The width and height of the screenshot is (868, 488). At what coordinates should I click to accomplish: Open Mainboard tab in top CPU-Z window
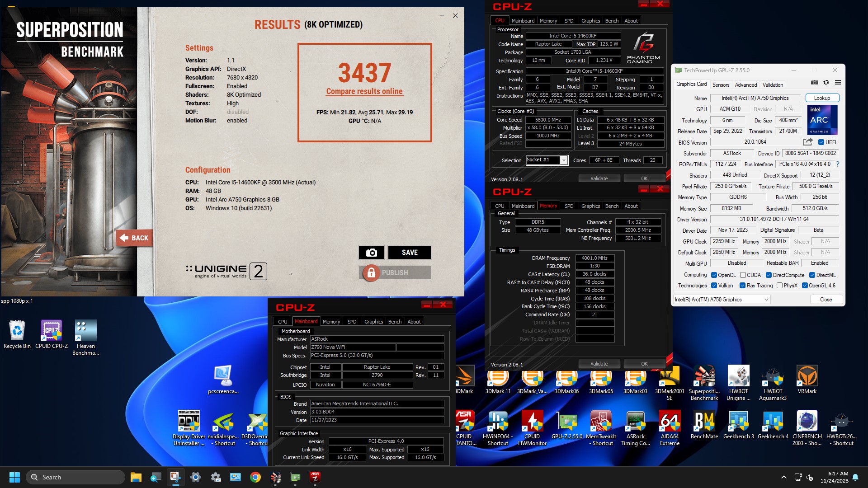click(523, 21)
